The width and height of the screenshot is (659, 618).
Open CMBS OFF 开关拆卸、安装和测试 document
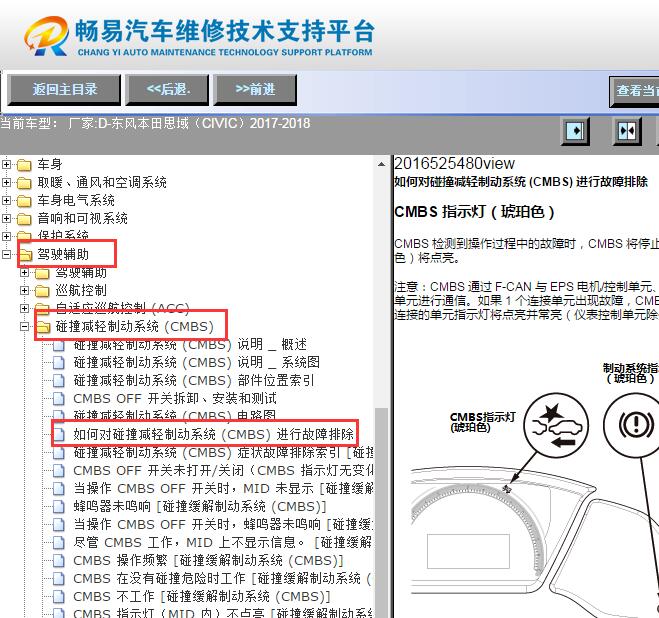(x=175, y=398)
